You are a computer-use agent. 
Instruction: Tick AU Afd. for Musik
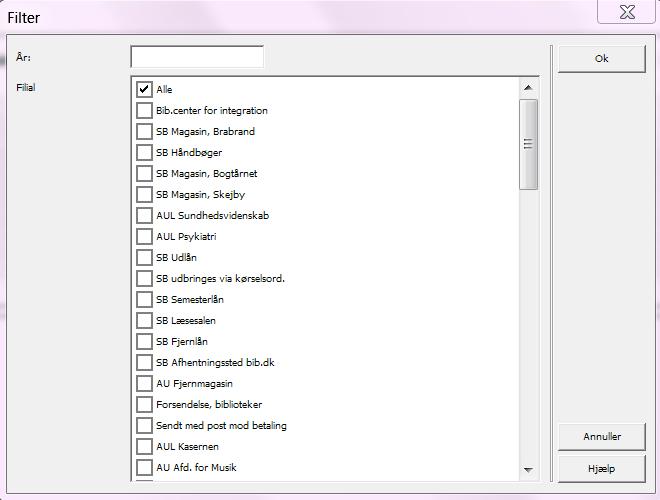pos(144,468)
